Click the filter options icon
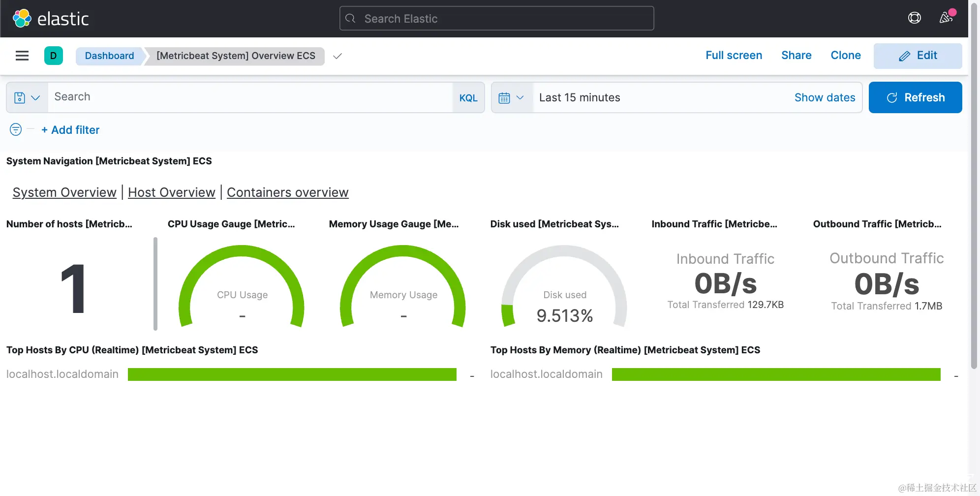 pyautogui.click(x=16, y=129)
